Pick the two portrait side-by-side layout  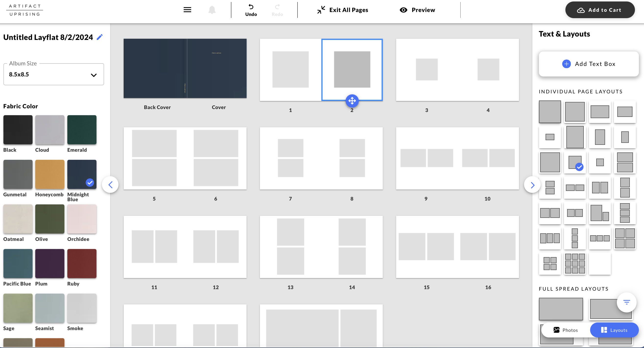coord(600,188)
